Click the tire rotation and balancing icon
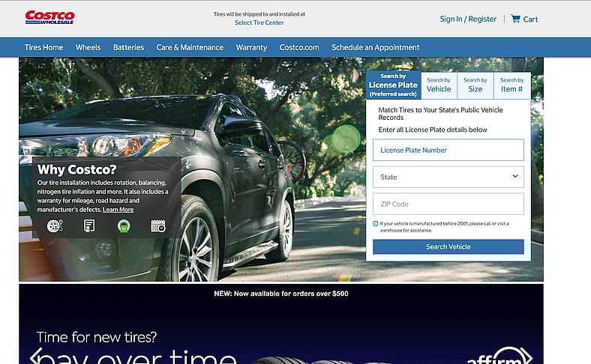The width and height of the screenshot is (591, 364). click(55, 226)
